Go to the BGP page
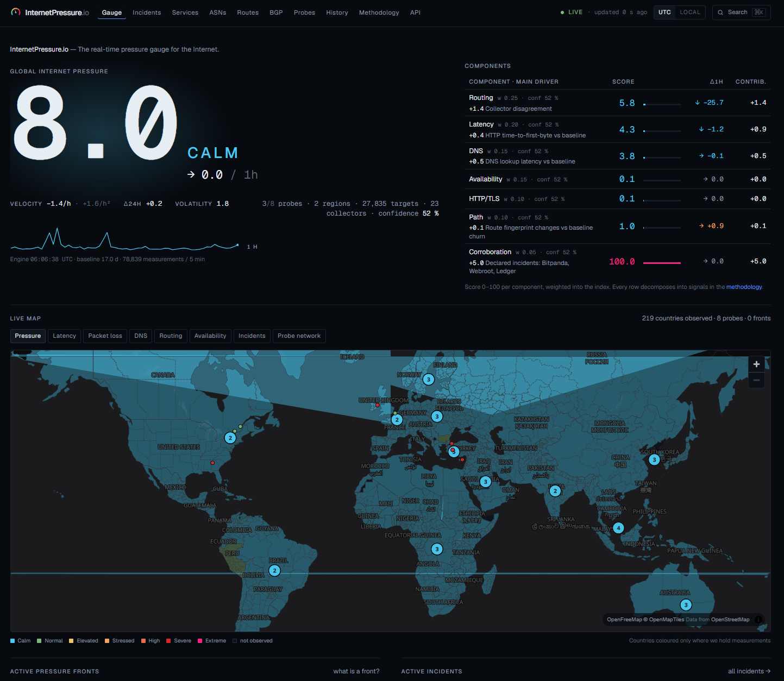784x681 pixels. tap(276, 12)
